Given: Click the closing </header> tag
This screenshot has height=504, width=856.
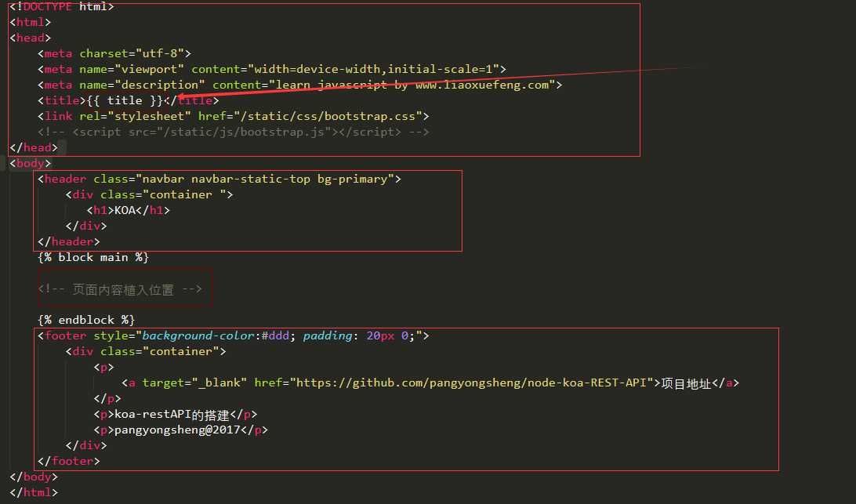Looking at the screenshot, I should (69, 242).
